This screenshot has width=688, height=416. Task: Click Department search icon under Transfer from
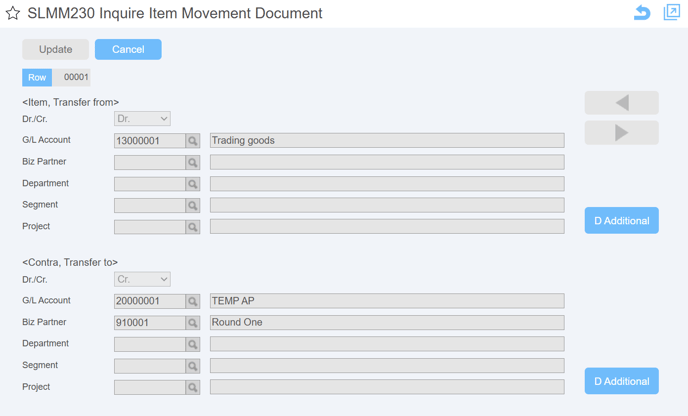point(193,184)
